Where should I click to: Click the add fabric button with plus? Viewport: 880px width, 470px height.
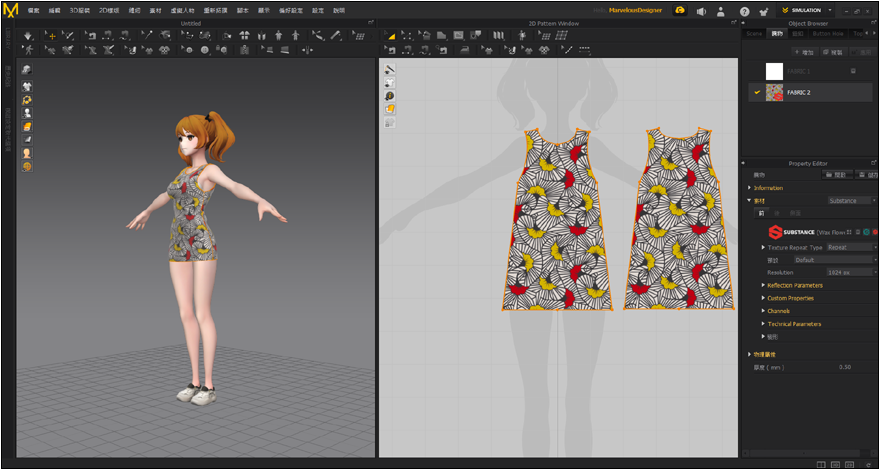[803, 51]
